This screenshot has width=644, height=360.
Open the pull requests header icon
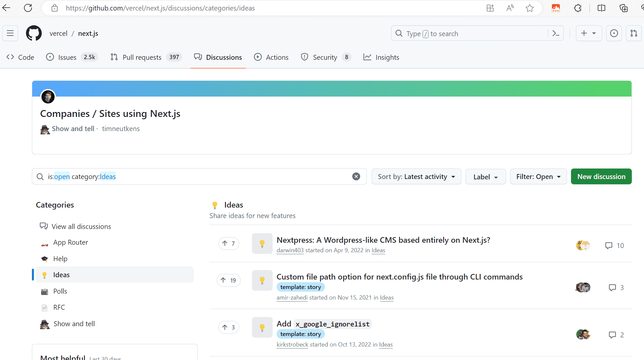(x=633, y=33)
